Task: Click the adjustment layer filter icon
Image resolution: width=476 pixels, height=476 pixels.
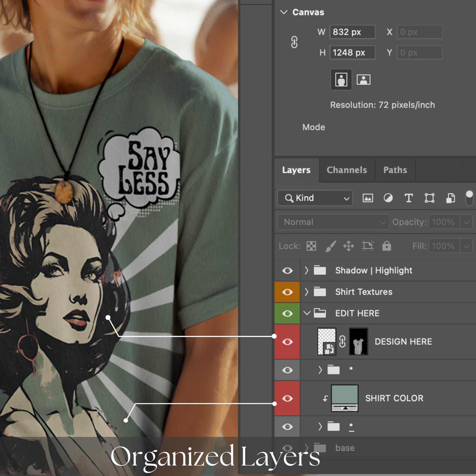Action: tap(388, 198)
